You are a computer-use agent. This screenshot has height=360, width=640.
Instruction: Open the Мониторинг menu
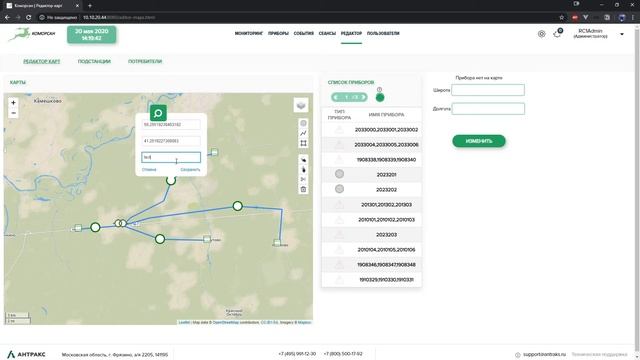point(249,33)
